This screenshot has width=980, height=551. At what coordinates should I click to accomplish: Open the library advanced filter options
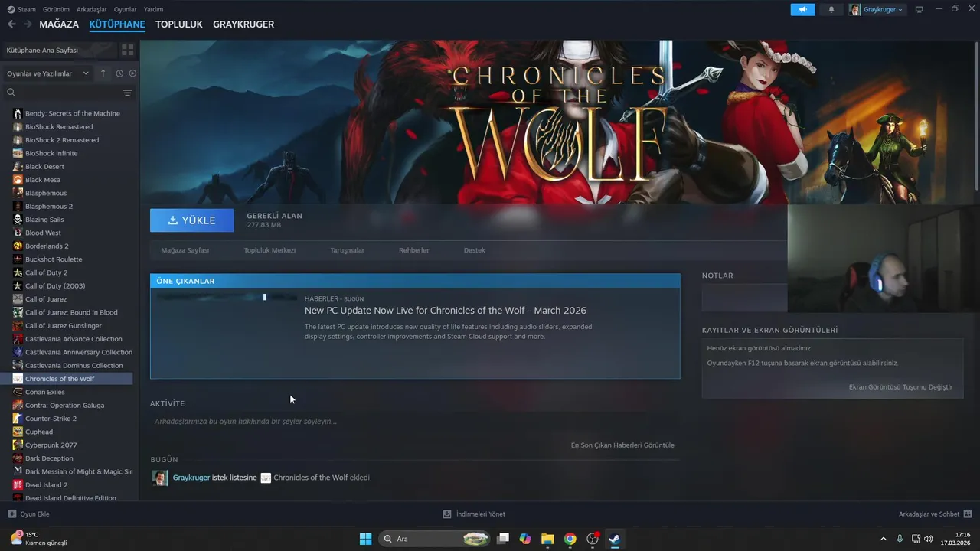(128, 93)
